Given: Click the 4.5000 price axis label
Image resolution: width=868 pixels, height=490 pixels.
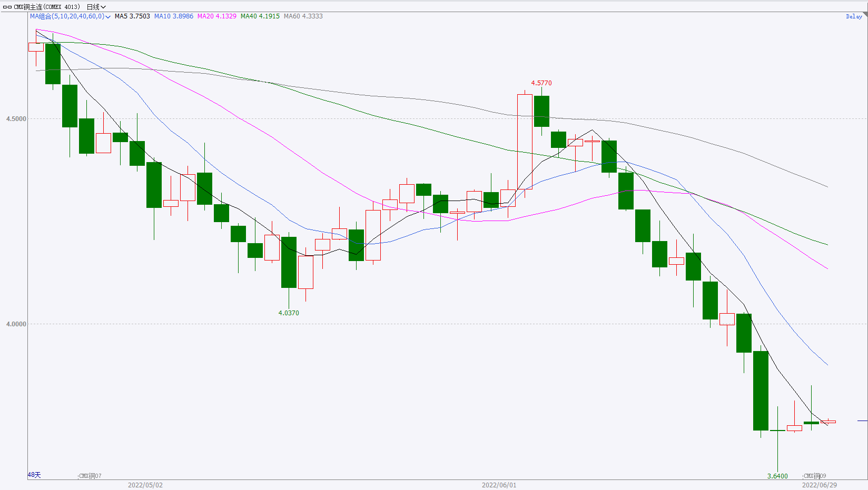Looking at the screenshot, I should click(x=16, y=119).
